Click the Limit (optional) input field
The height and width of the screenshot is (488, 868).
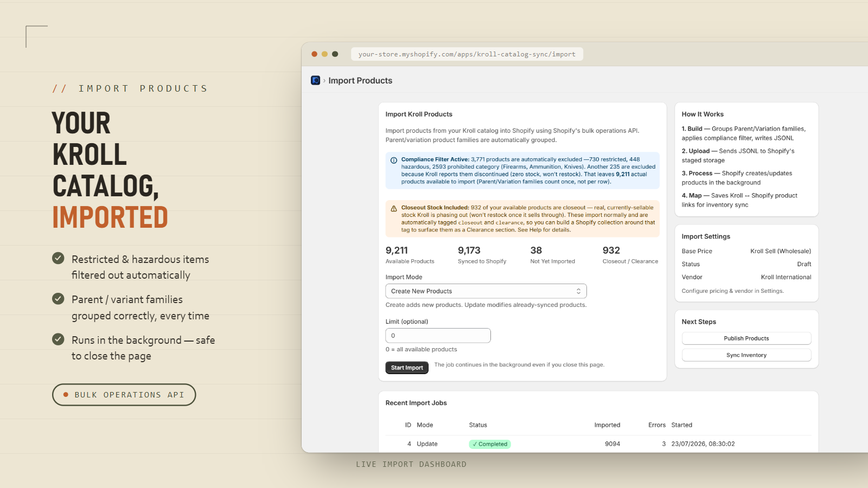click(x=438, y=336)
